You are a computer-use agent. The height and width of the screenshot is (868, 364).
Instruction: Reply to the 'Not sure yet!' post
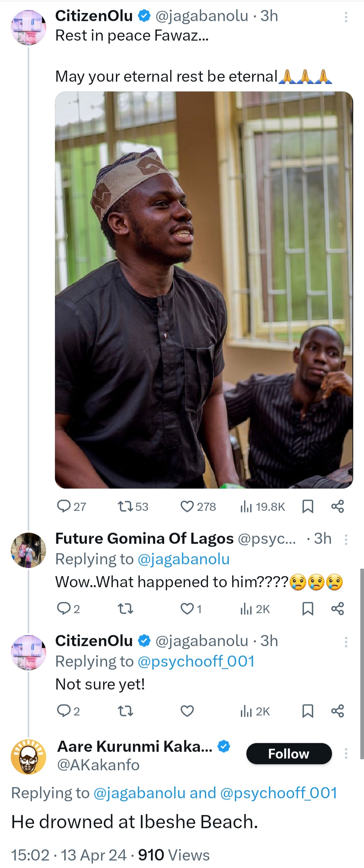tap(64, 710)
